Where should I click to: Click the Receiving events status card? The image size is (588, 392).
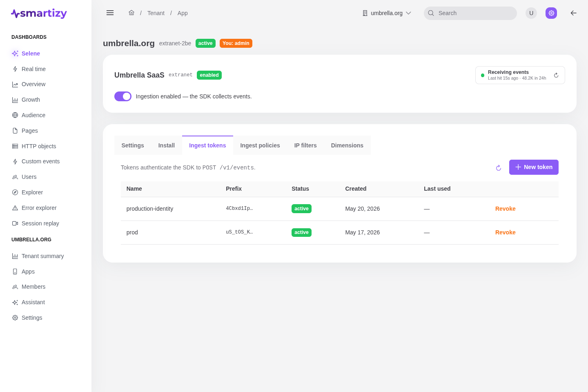(x=520, y=75)
